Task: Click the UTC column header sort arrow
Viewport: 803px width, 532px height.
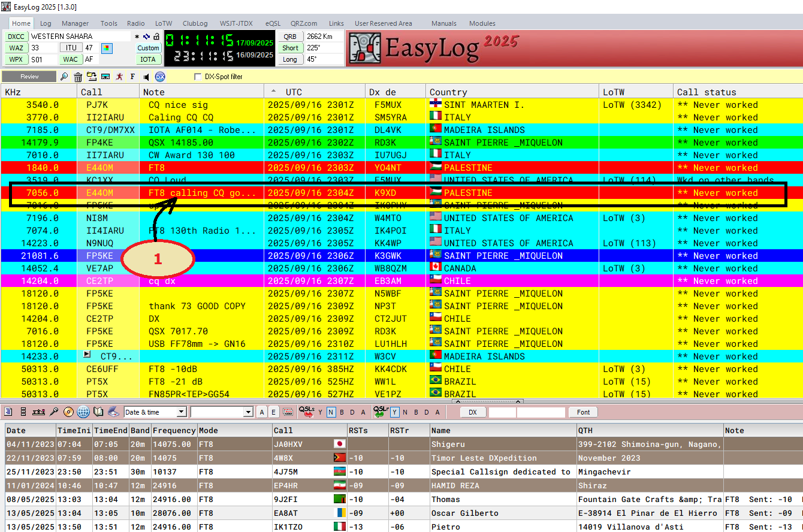Action: pos(274,92)
